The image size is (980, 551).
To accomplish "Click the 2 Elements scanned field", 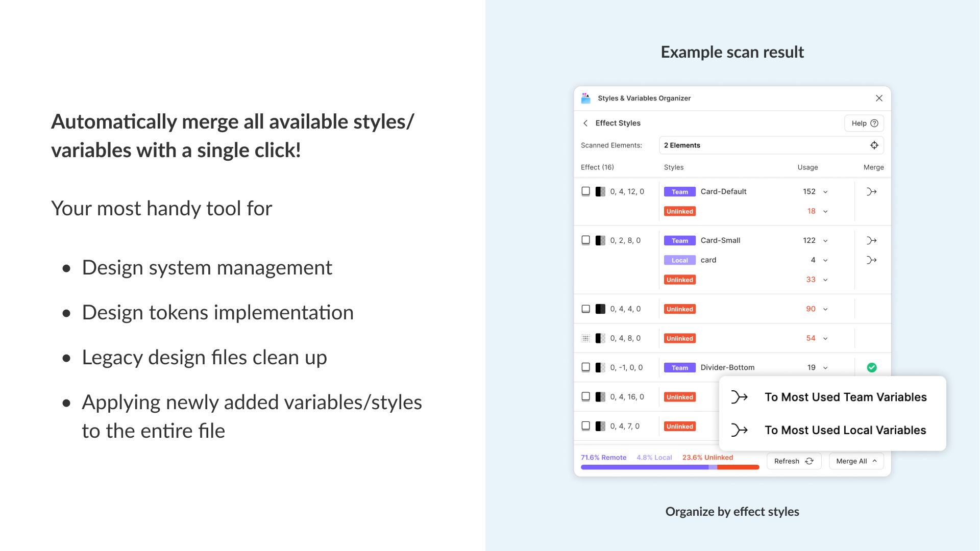I will [x=771, y=145].
